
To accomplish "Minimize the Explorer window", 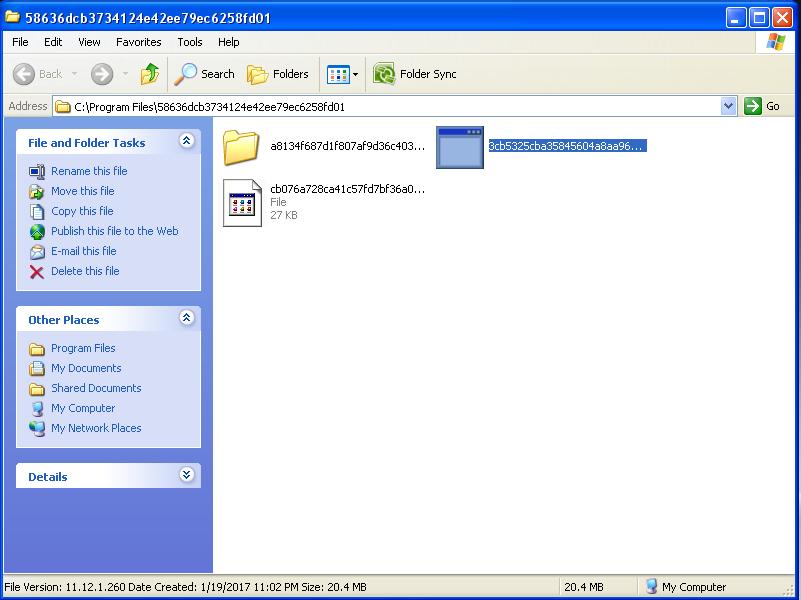I will click(x=736, y=18).
